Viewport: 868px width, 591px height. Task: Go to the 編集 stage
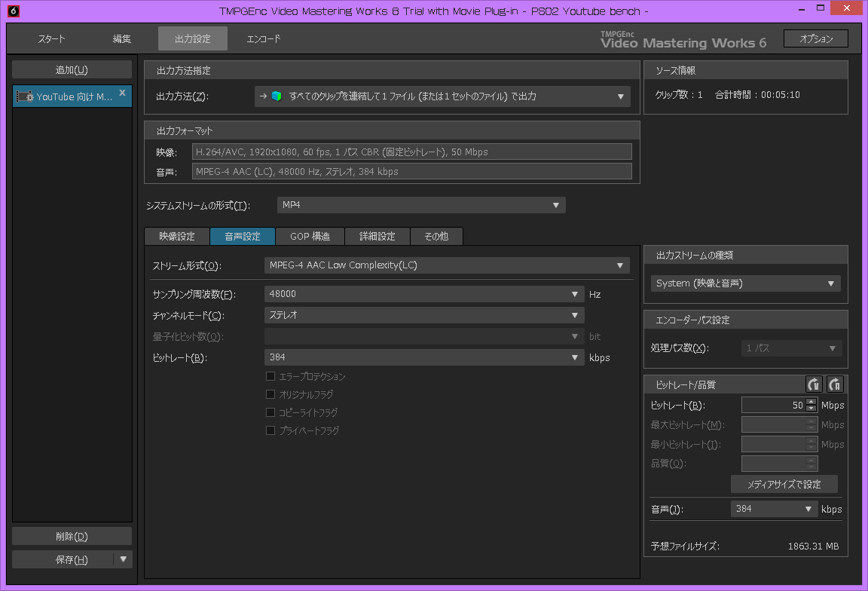122,38
